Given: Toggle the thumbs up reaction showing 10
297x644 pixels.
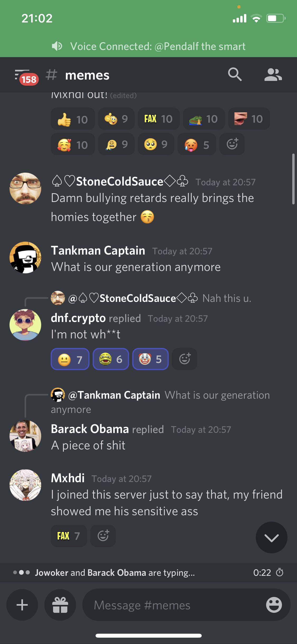Looking at the screenshot, I should tap(72, 118).
